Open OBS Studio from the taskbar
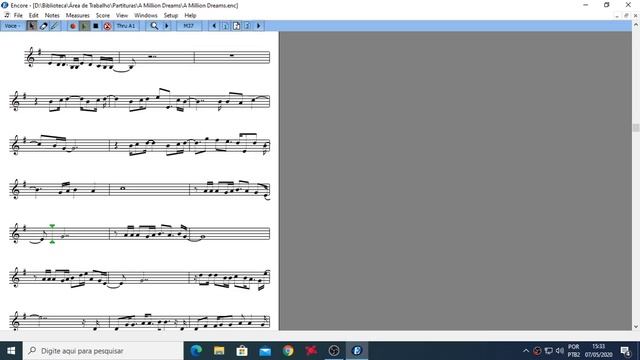Screen dimensions: 640x360 334,351
